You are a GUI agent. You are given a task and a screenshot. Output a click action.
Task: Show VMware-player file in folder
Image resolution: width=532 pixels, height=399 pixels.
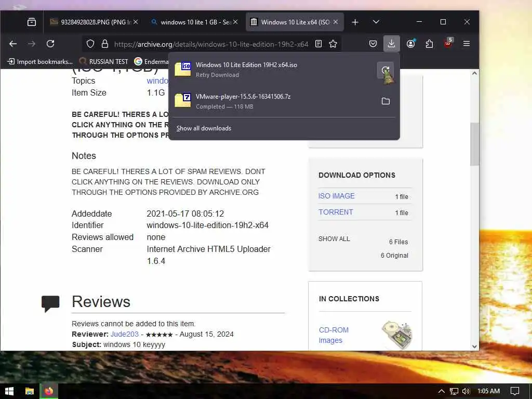pos(385,101)
